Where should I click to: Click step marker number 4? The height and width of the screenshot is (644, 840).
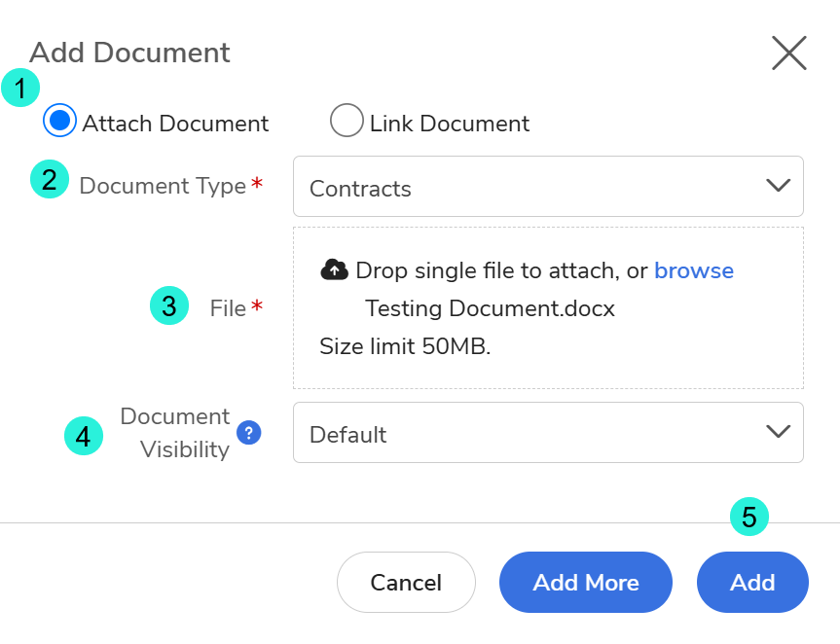click(84, 436)
